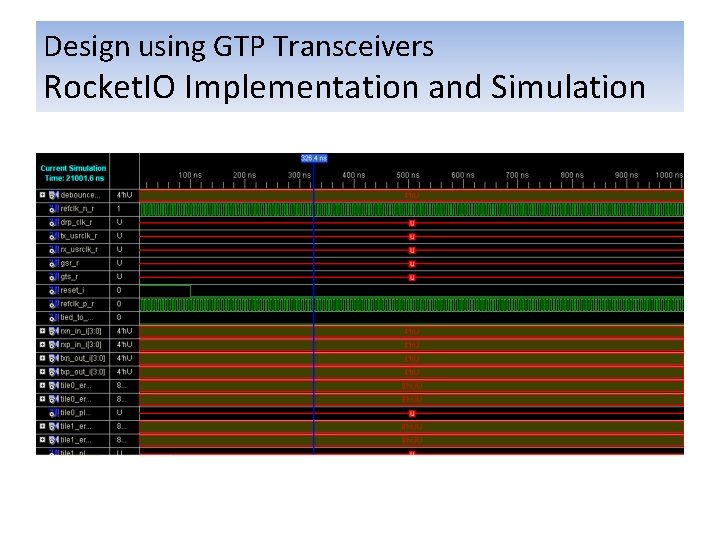Click the 400 ns ruler label

(354, 175)
